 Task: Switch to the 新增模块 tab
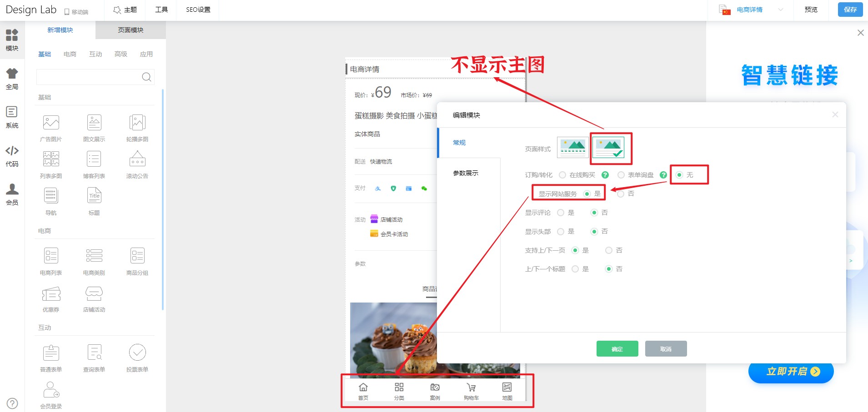tap(60, 30)
